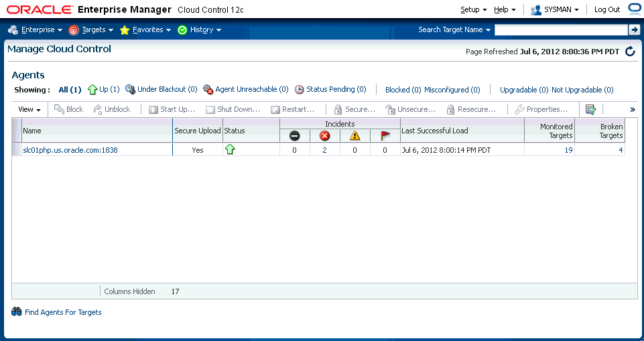Screen dimensions: 644x341
Task: Click the Status Pending clock icon
Action: click(x=300, y=90)
